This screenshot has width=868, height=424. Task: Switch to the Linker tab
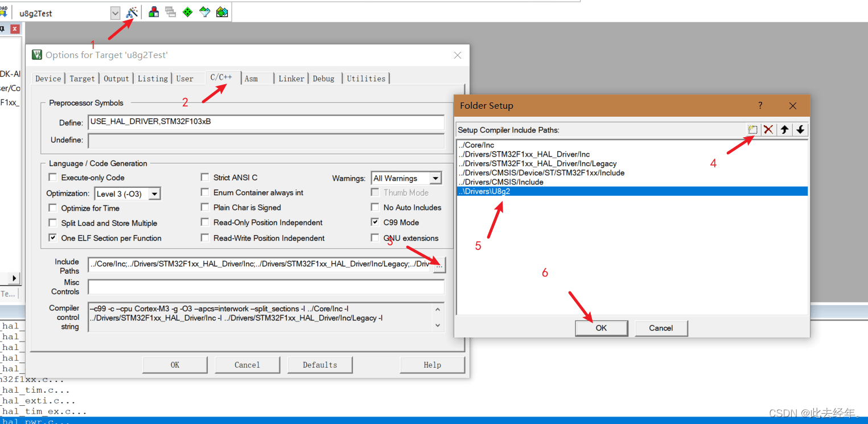pos(291,79)
